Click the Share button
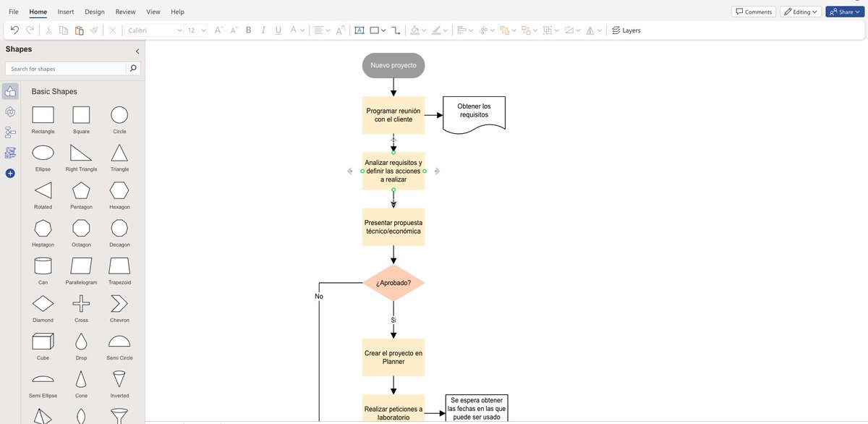868x424 pixels. tap(844, 12)
